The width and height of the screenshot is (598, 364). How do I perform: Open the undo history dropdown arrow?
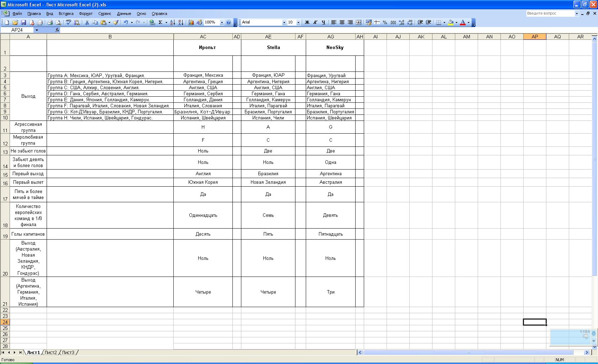point(132,22)
